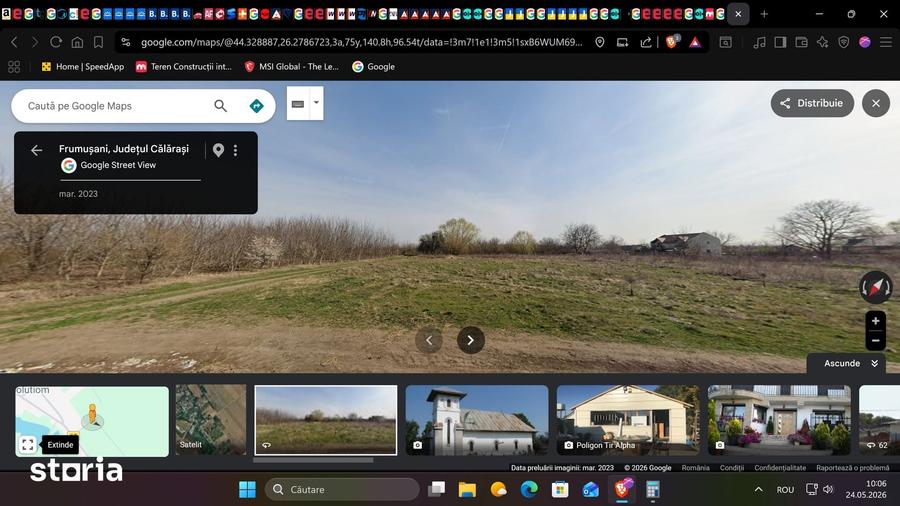Open Microsoft Edge from the taskbar
Viewport: 900px width, 506px height.
pos(529,489)
